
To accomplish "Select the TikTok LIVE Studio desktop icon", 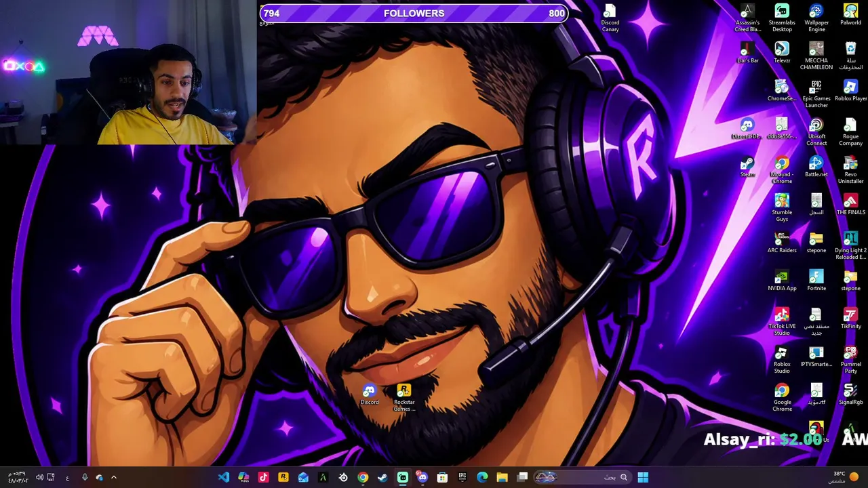I will pyautogui.click(x=782, y=322).
